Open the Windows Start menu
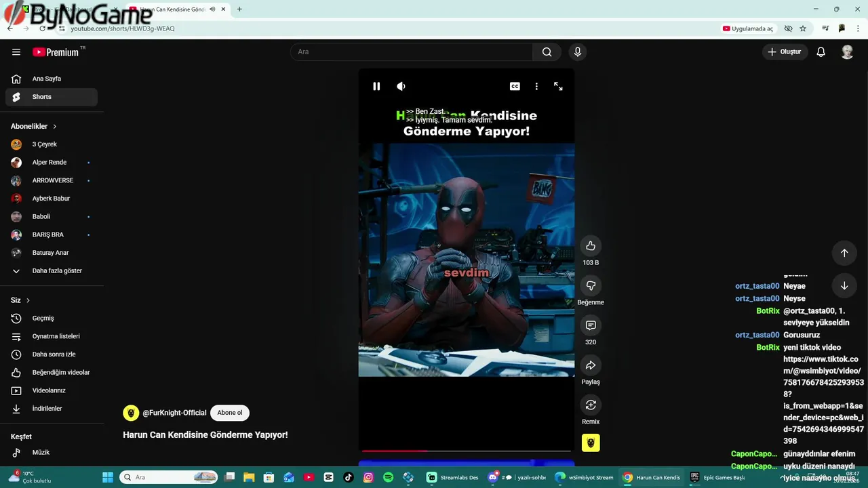Viewport: 868px width, 488px height. click(x=108, y=477)
